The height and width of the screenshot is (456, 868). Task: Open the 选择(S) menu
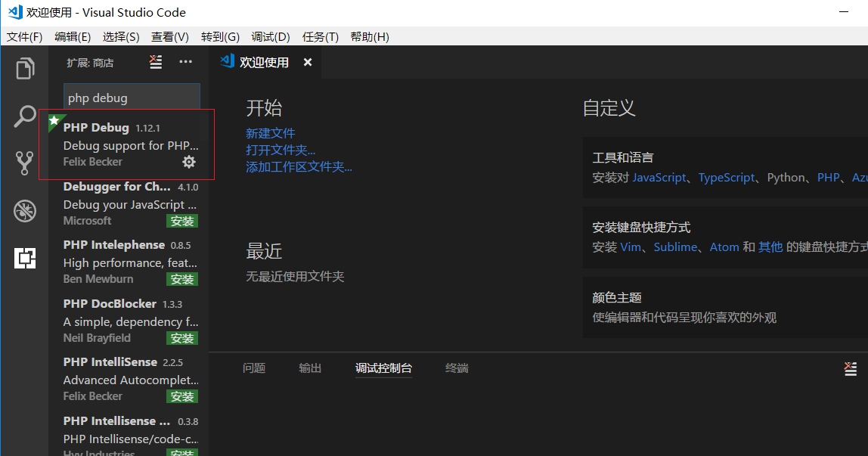tap(121, 36)
